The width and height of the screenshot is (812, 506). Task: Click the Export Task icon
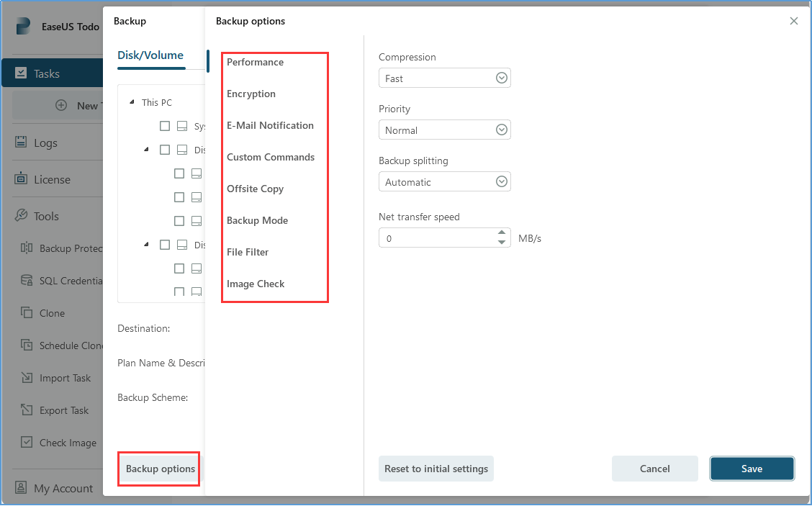pos(27,410)
